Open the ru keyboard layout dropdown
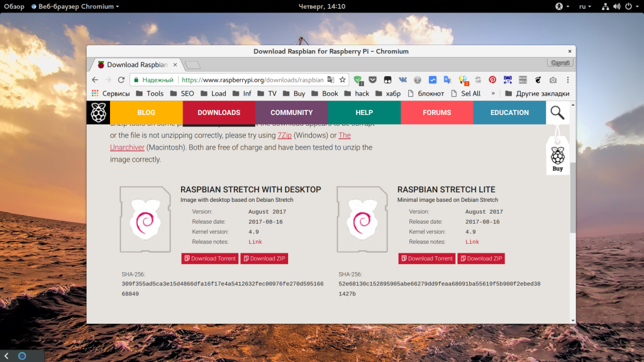644x362 pixels. click(x=585, y=6)
